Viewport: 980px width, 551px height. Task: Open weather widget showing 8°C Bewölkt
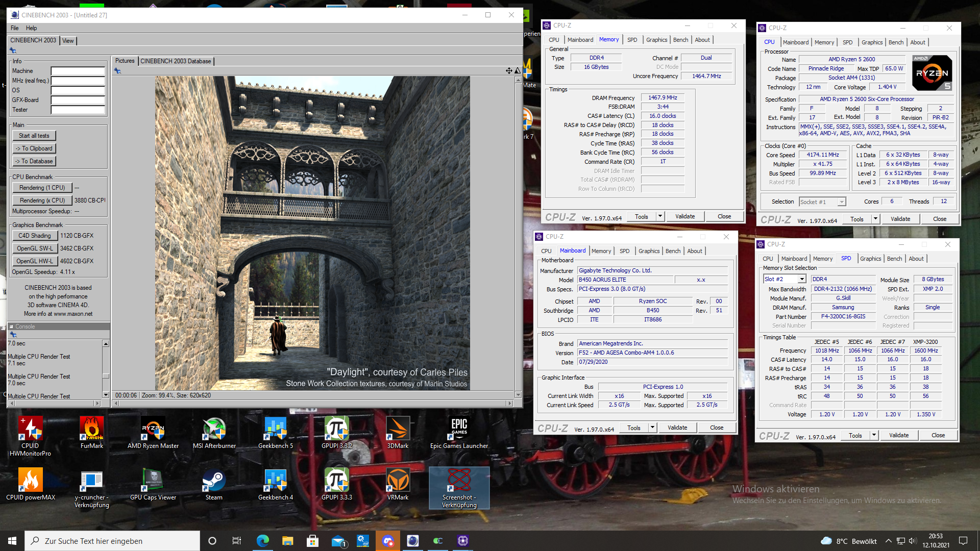coord(848,541)
